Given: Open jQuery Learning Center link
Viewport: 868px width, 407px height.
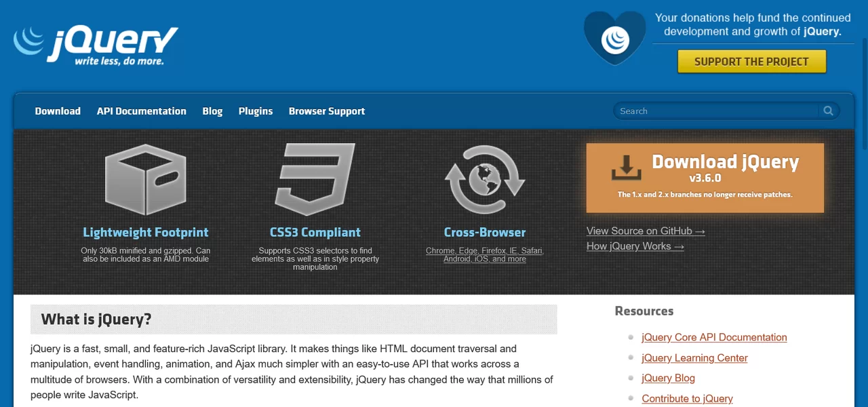Looking at the screenshot, I should pos(695,357).
